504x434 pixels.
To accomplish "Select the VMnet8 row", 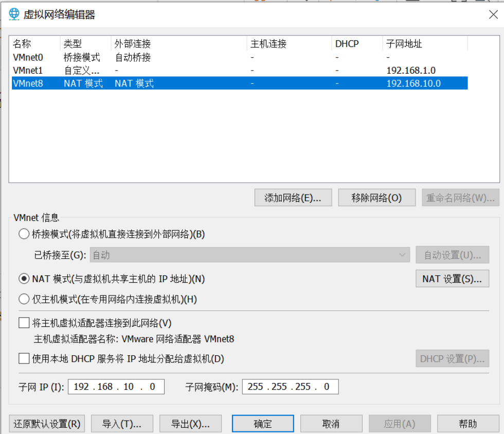I will 240,83.
